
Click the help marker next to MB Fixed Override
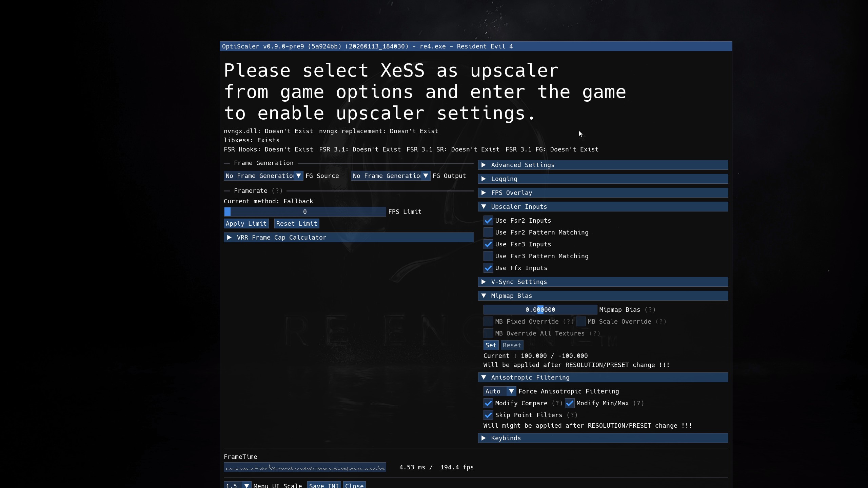click(x=568, y=322)
